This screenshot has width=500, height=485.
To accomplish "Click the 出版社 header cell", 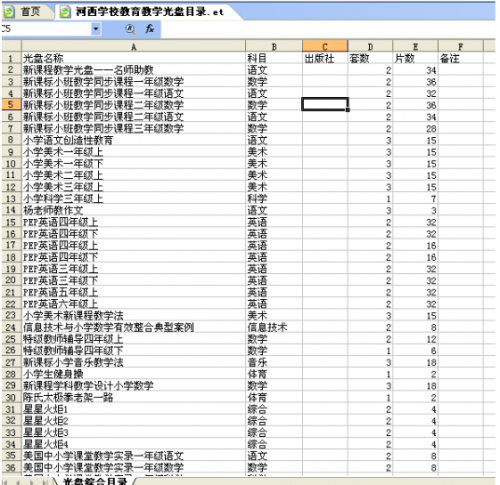I will 325,58.
